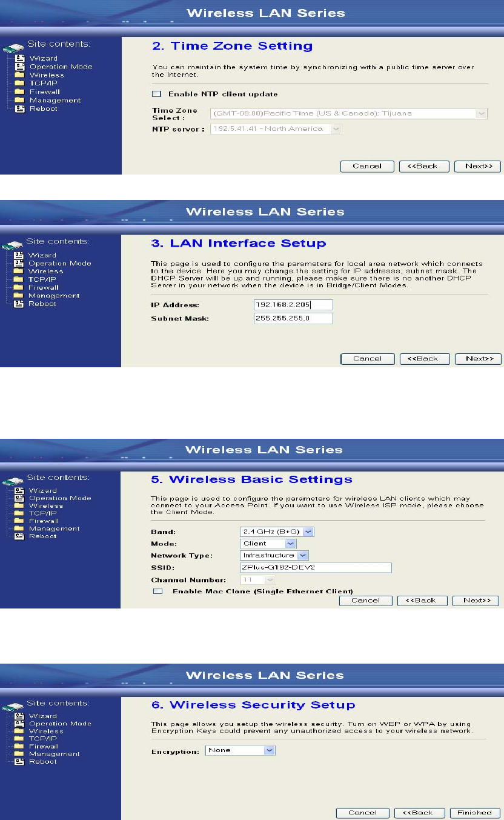Select Reboot entry in Wireless Security Setup sidebar
The width and height of the screenshot is (504, 820).
tap(43, 761)
